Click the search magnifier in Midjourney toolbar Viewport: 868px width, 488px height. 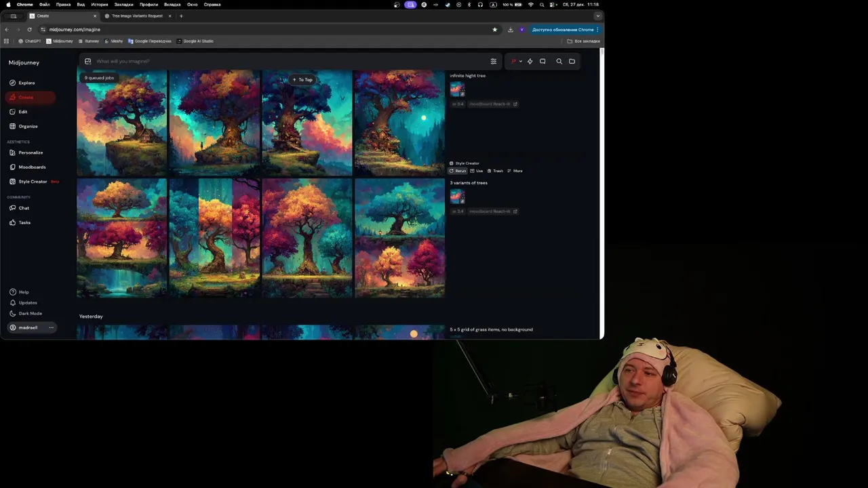tap(559, 61)
